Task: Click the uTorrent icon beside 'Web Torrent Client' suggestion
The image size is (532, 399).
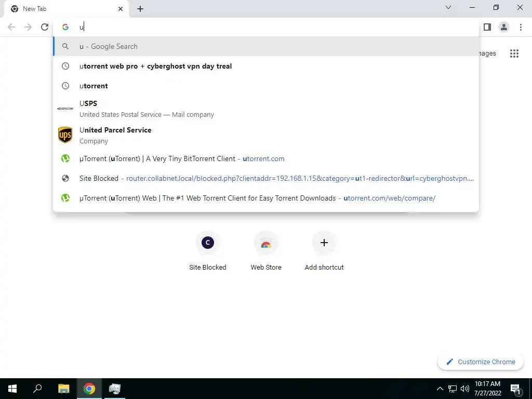Action: 65,198
